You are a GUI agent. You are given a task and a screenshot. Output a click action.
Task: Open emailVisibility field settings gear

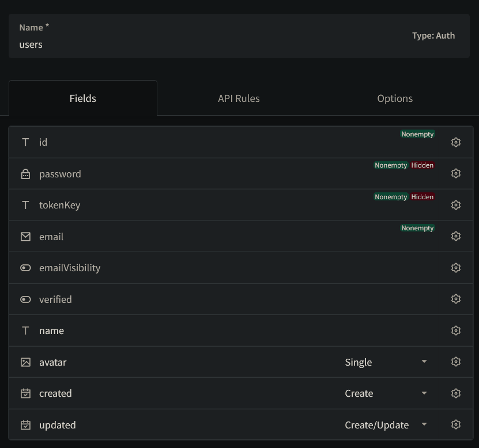tap(455, 268)
